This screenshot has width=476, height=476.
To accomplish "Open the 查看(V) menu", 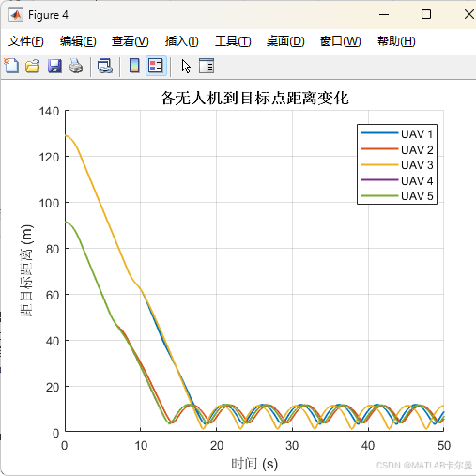I will point(131,41).
